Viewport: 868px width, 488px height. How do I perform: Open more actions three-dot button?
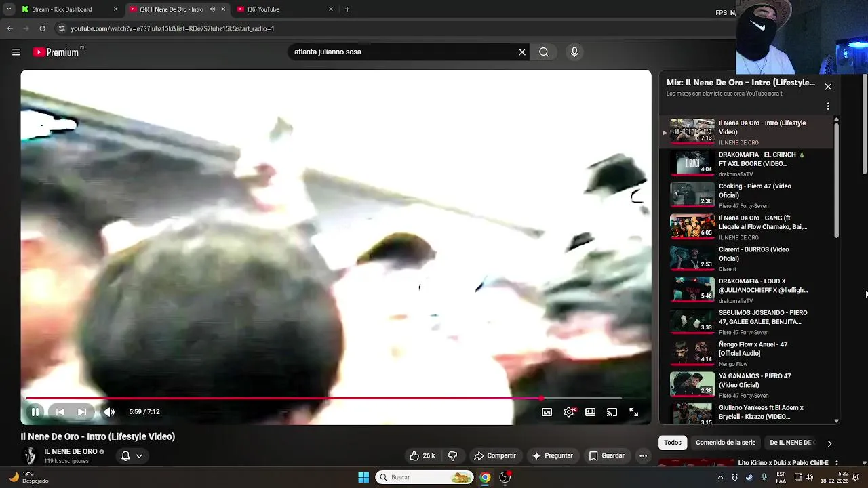click(x=643, y=456)
